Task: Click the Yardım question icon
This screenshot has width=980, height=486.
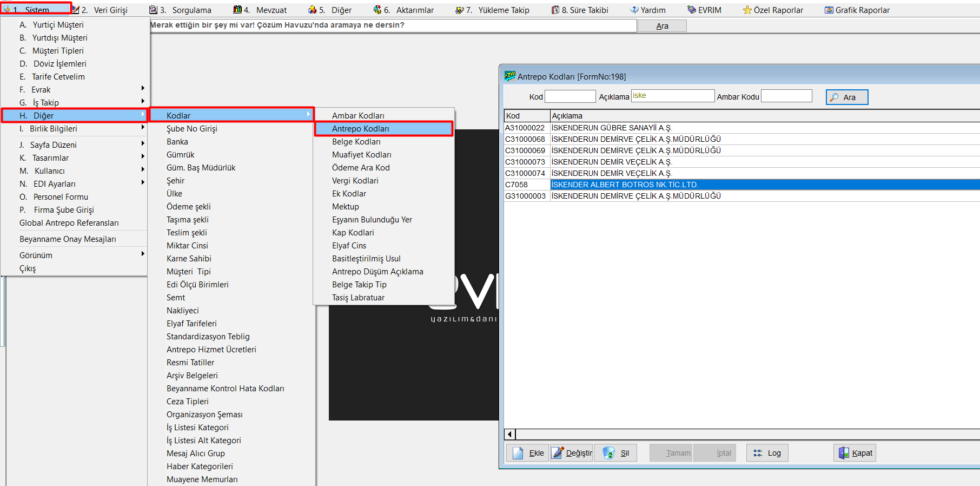Action: coord(634,10)
